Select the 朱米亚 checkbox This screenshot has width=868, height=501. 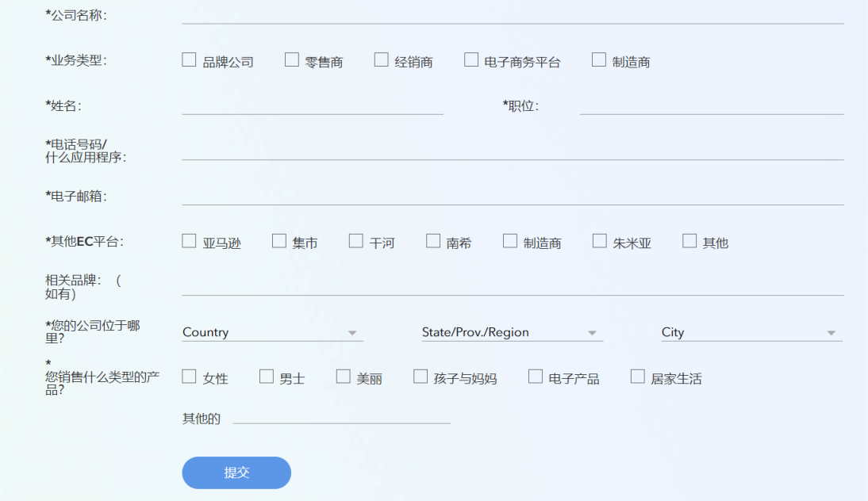600,241
